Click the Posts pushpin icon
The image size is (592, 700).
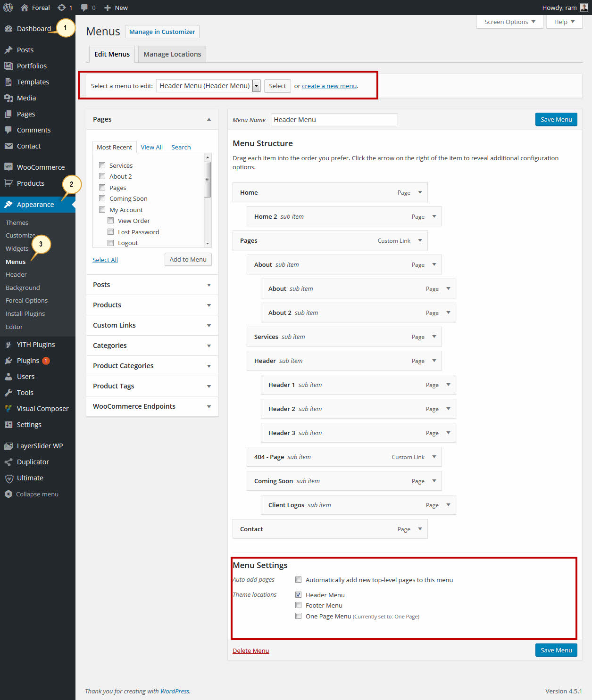coord(8,50)
